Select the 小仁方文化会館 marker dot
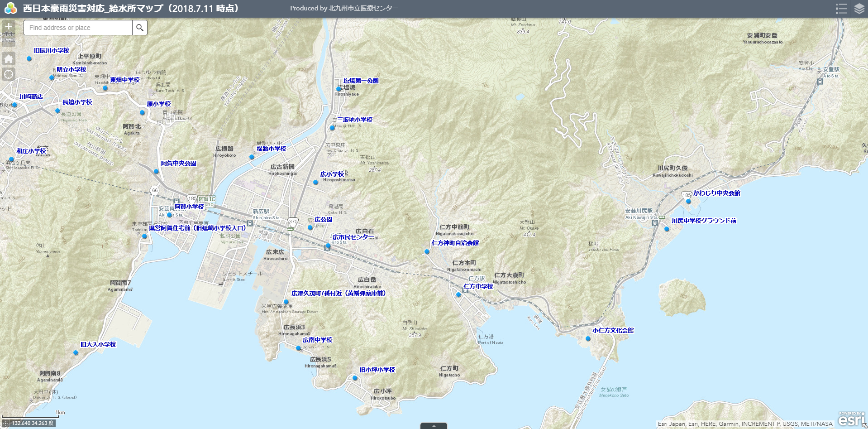 pyautogui.click(x=588, y=338)
